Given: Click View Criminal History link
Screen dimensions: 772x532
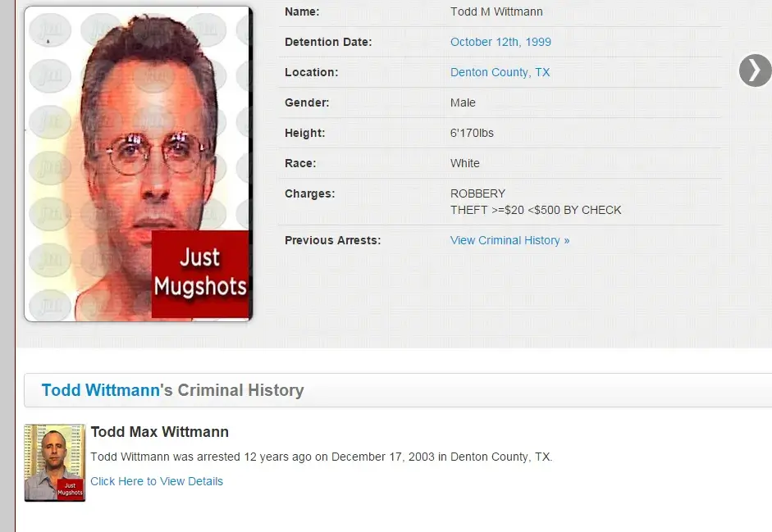Looking at the screenshot, I should (x=510, y=240).
